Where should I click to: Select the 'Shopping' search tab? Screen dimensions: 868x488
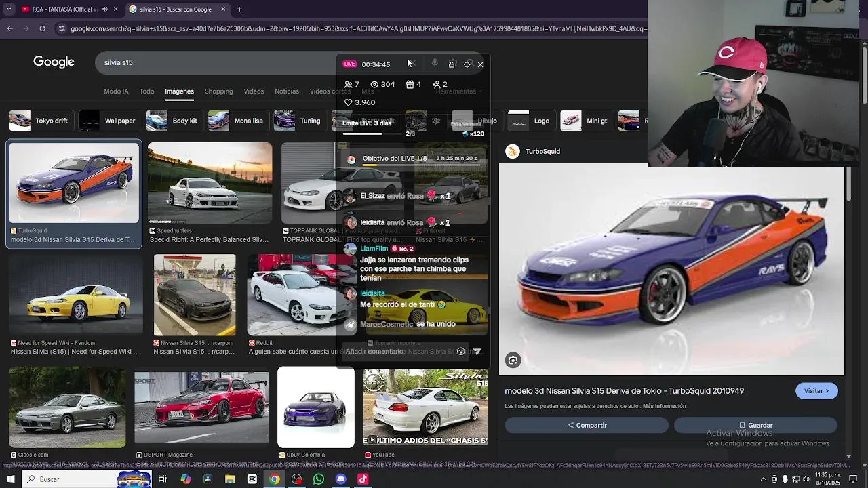218,91
